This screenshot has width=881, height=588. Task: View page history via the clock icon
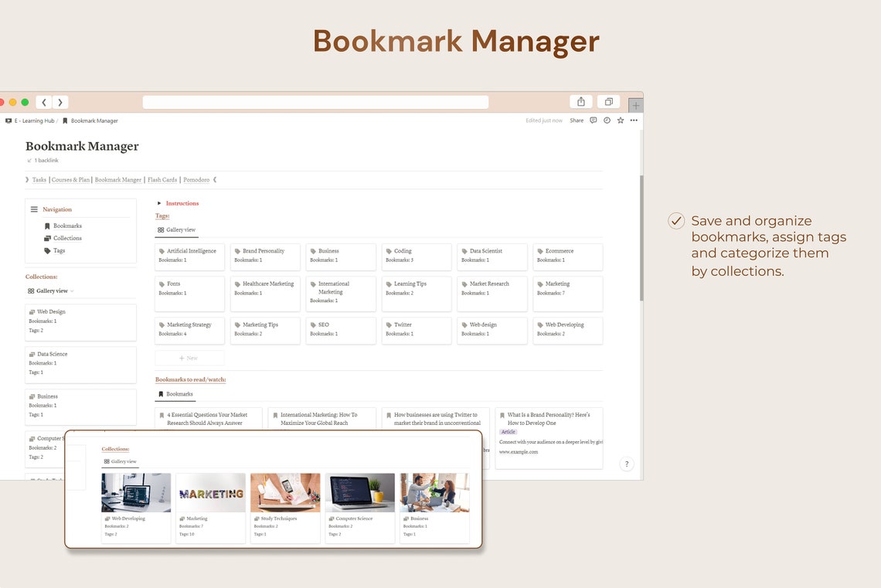607,121
